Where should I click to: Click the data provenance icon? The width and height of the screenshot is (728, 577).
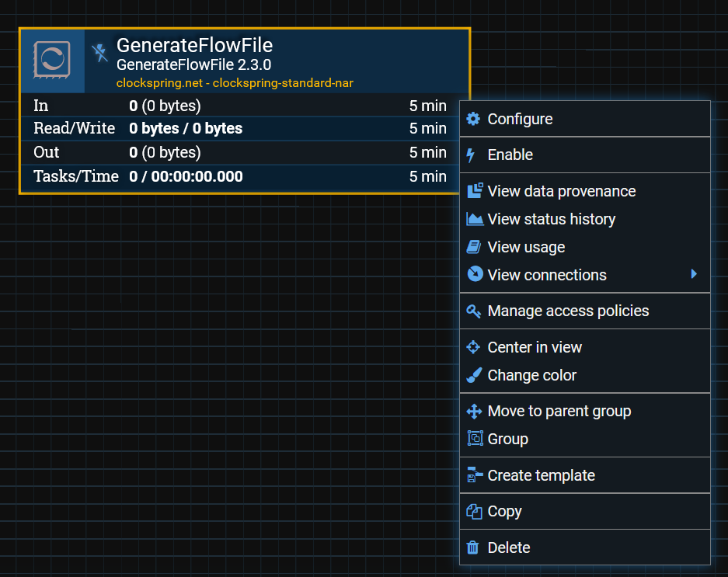[475, 191]
